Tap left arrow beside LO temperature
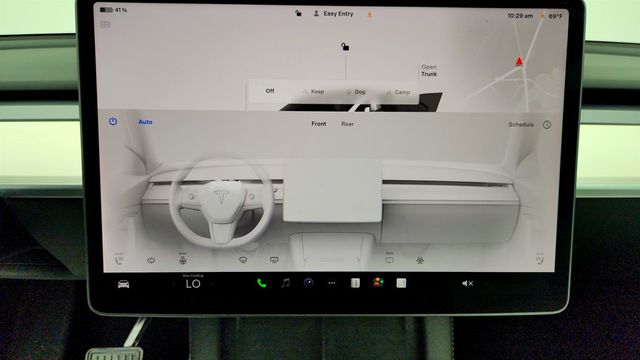640x360 pixels. pos(174,284)
